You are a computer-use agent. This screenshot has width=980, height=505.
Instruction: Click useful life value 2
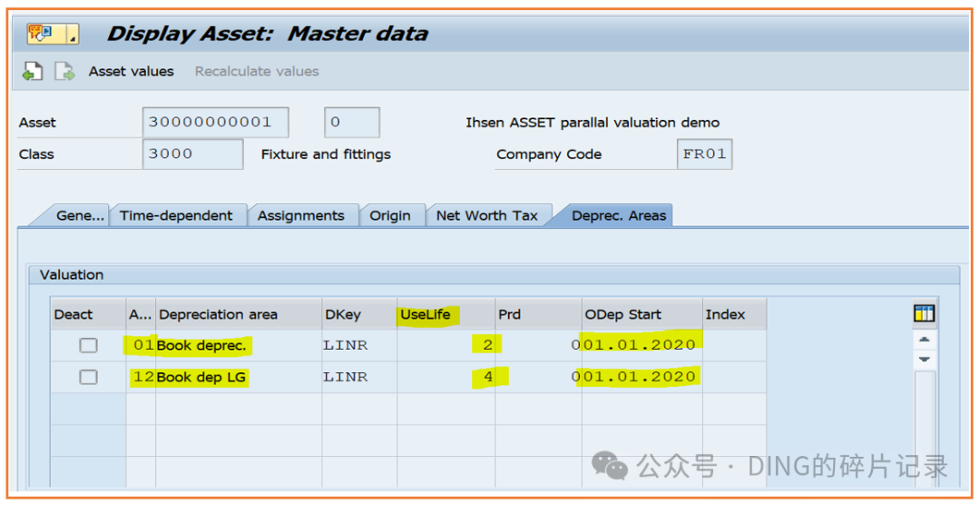coord(446,345)
